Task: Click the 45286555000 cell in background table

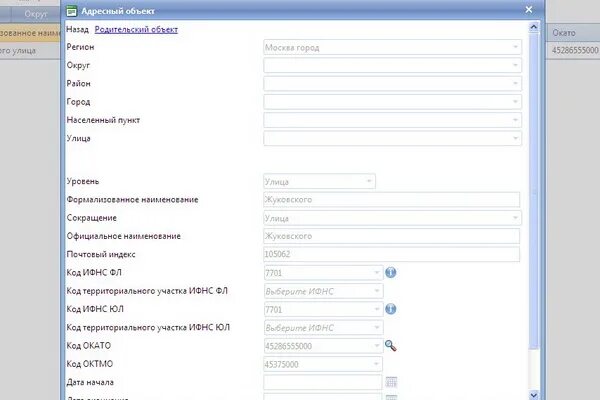Action: [x=575, y=50]
